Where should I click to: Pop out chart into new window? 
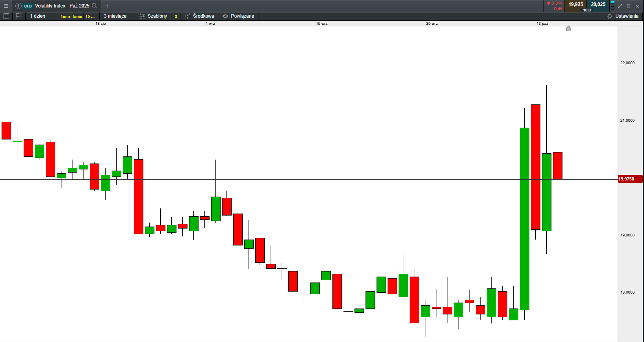coord(629,6)
